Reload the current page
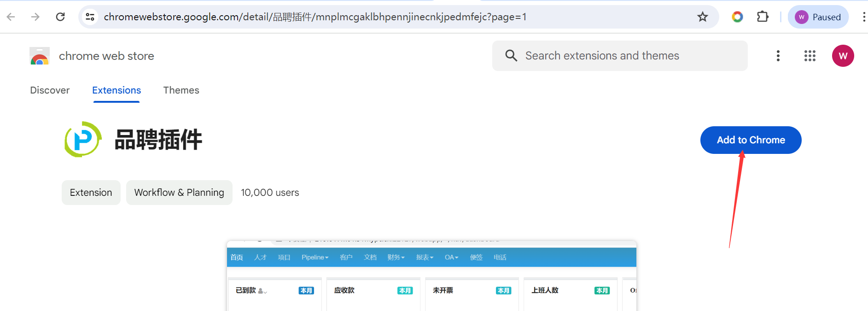The height and width of the screenshot is (311, 868). 60,17
